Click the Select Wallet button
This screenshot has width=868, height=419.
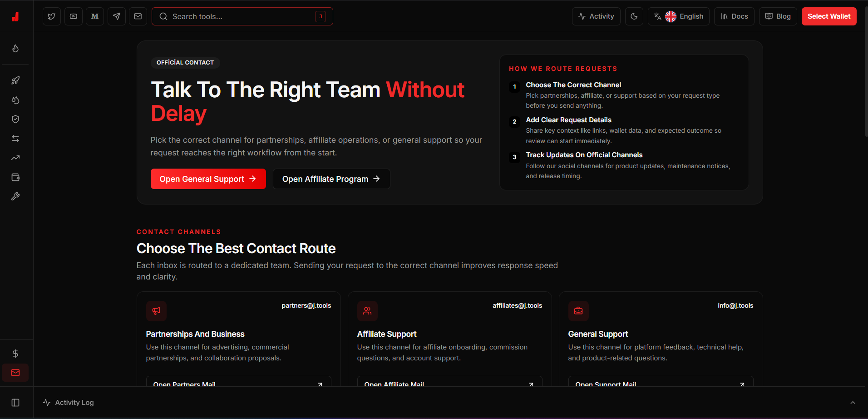(x=829, y=16)
